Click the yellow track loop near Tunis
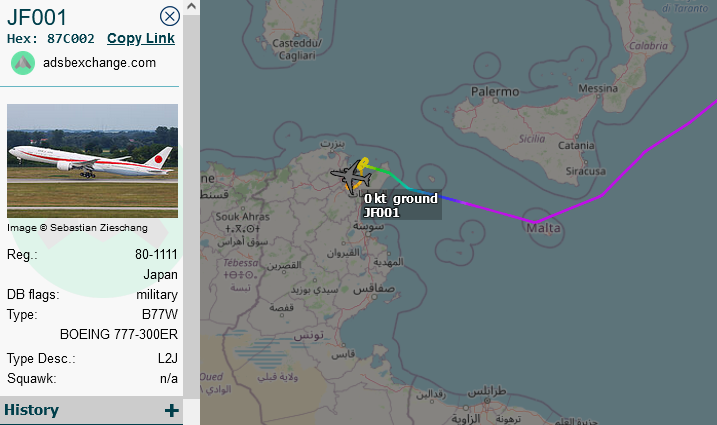Viewport: 717px width, 425px height. (364, 164)
